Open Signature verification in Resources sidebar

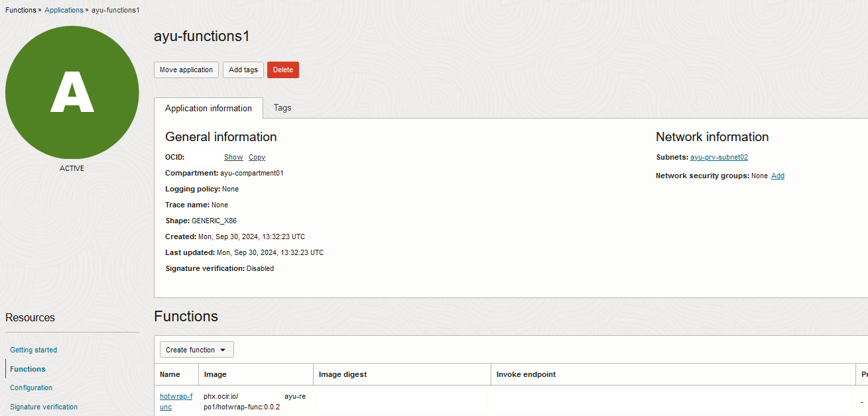click(x=43, y=407)
